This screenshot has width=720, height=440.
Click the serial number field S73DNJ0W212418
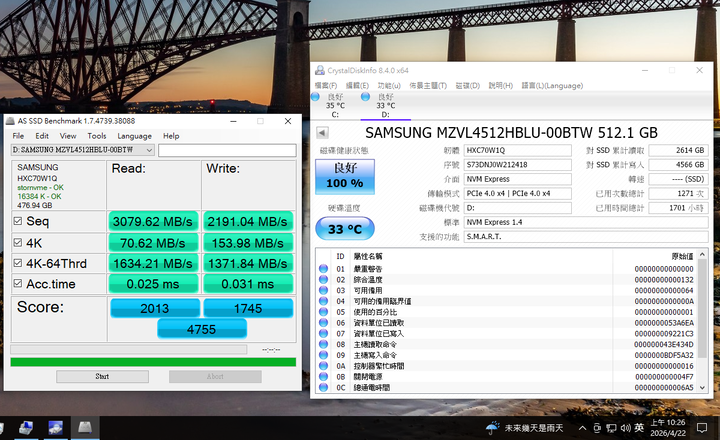pos(518,164)
